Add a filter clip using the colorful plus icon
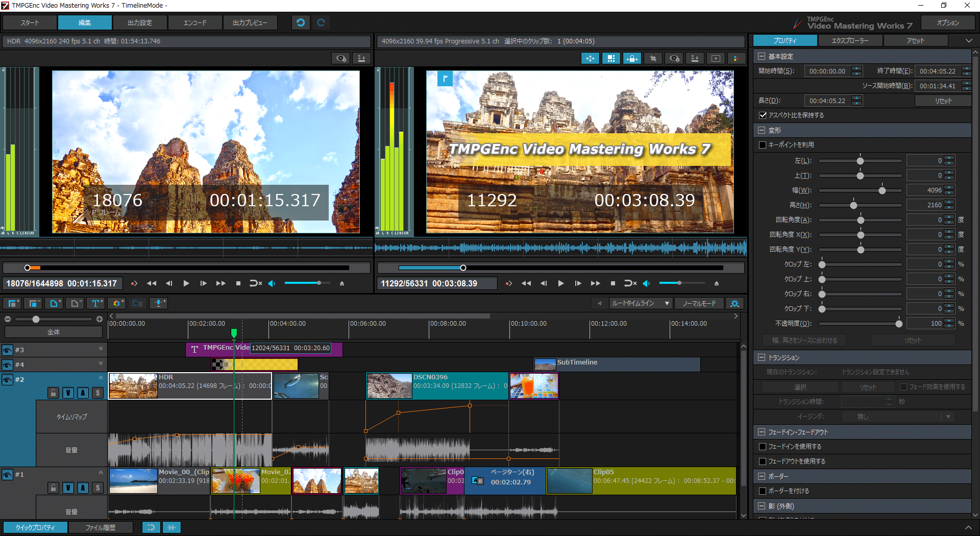The width and height of the screenshot is (980, 536). pyautogui.click(x=117, y=303)
